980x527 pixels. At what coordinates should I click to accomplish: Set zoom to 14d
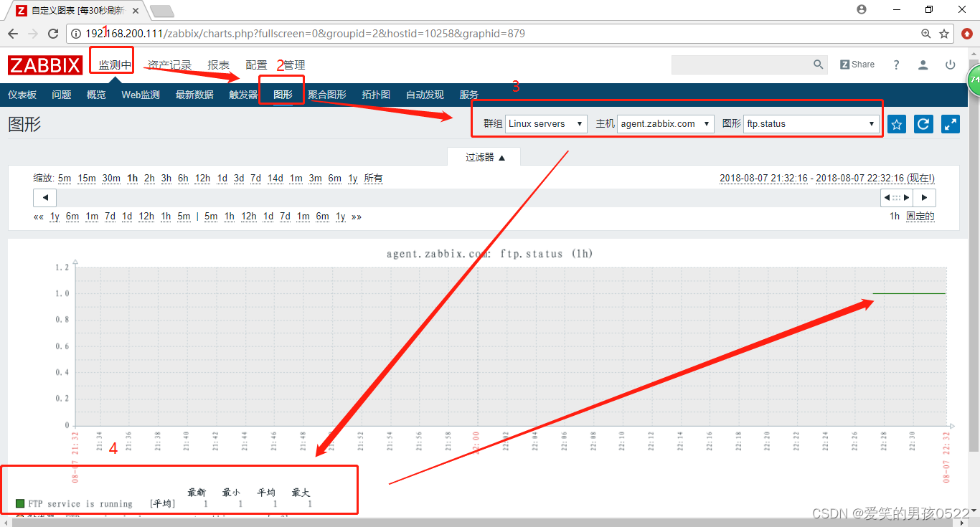(275, 179)
